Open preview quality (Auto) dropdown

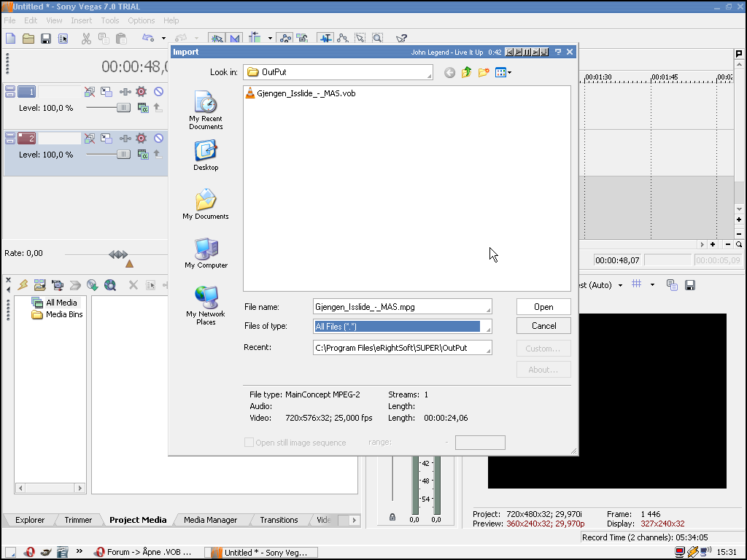(x=620, y=285)
